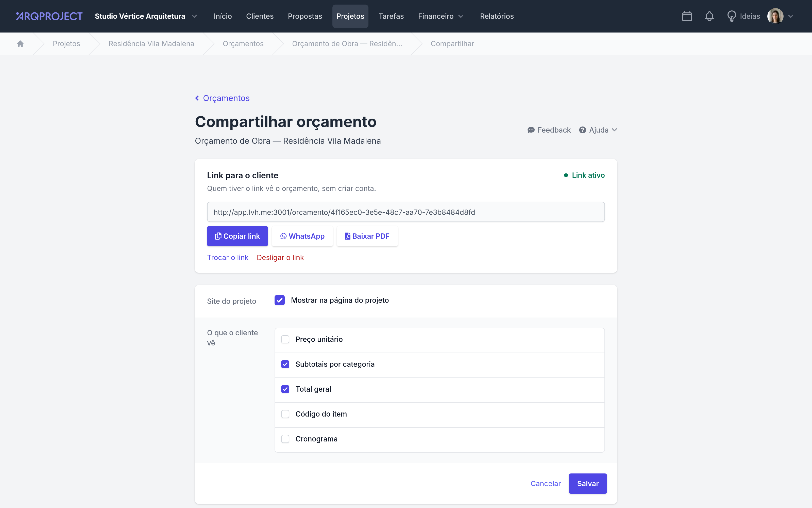812x508 pixels.
Task: Click the Ajuda question mark icon
Action: coord(583,130)
